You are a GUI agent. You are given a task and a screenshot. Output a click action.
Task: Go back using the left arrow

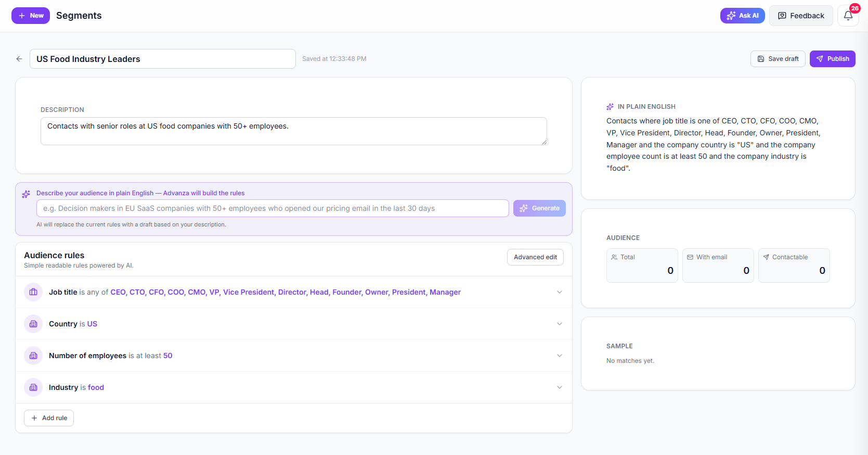pyautogui.click(x=19, y=59)
